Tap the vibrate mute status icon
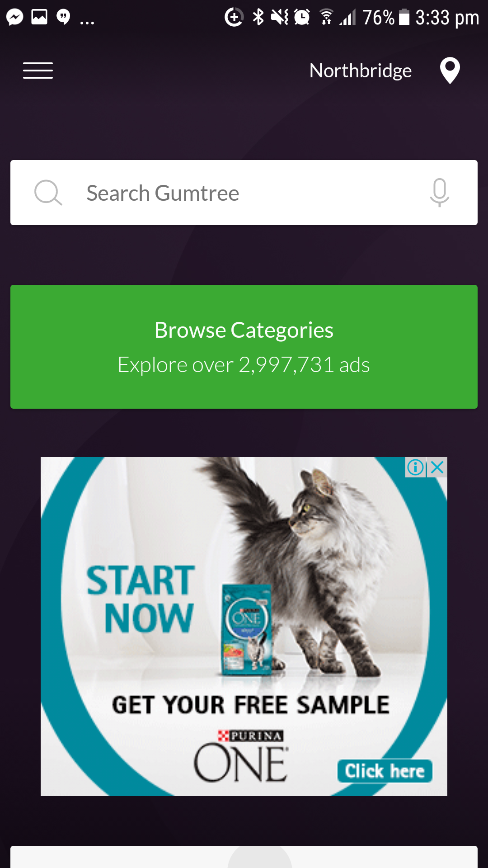This screenshot has width=488, height=868. click(x=280, y=17)
